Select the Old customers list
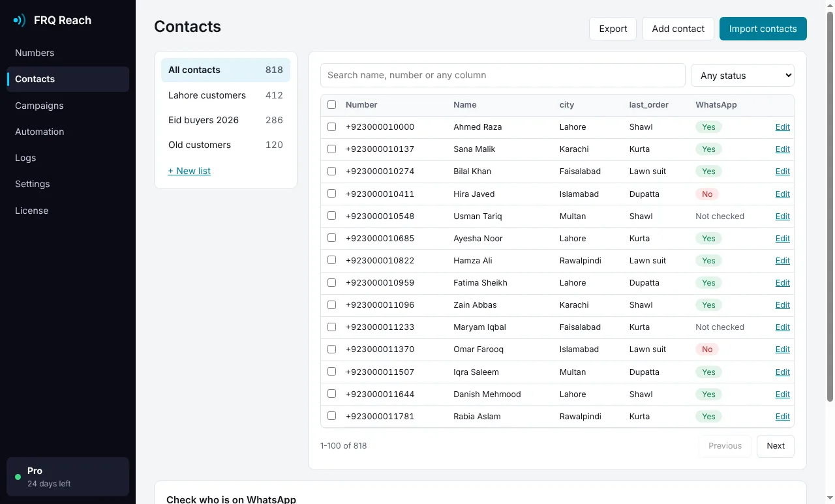The width and height of the screenshot is (835, 504). (226, 145)
